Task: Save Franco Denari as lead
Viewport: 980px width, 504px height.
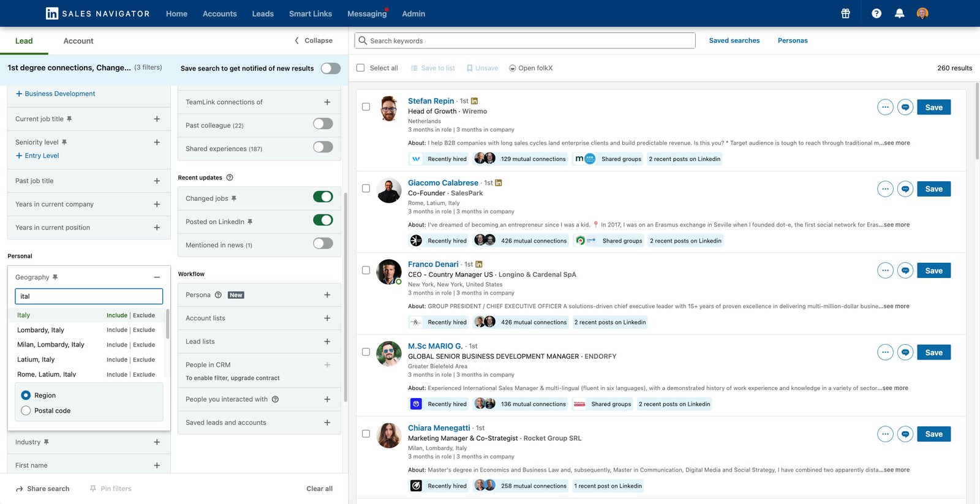Action: tap(933, 271)
